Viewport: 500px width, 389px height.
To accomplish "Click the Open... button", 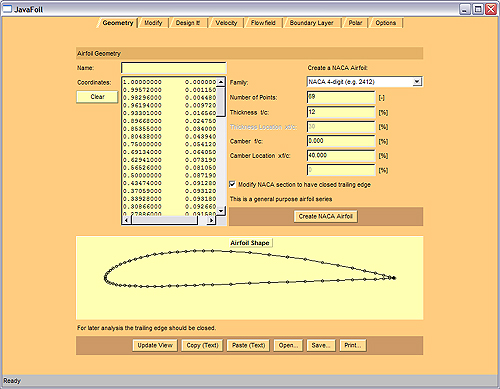I will pos(288,345).
